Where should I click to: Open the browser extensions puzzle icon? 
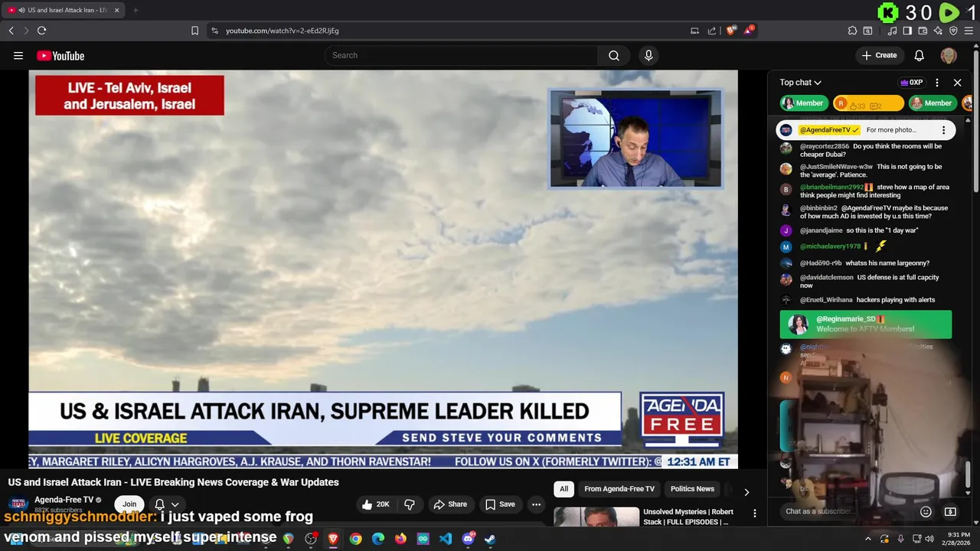click(852, 31)
